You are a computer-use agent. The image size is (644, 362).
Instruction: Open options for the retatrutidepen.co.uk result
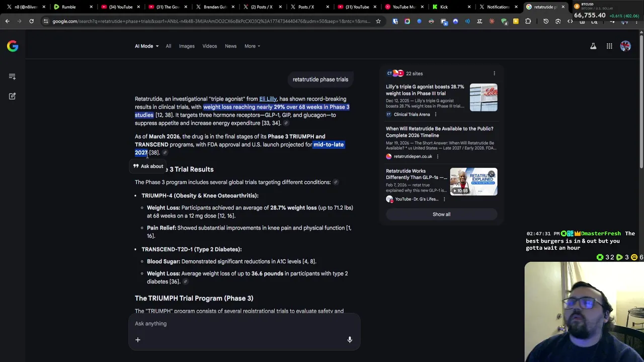pyautogui.click(x=437, y=156)
